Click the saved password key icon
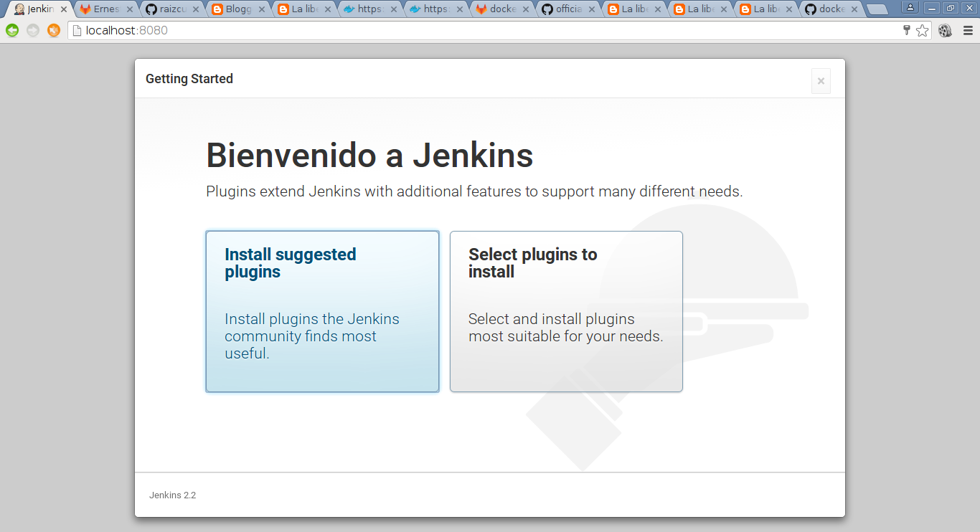 click(x=906, y=30)
